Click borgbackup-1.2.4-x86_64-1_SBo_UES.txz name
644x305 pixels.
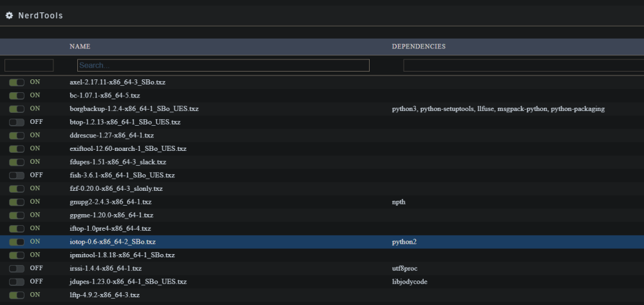point(134,109)
